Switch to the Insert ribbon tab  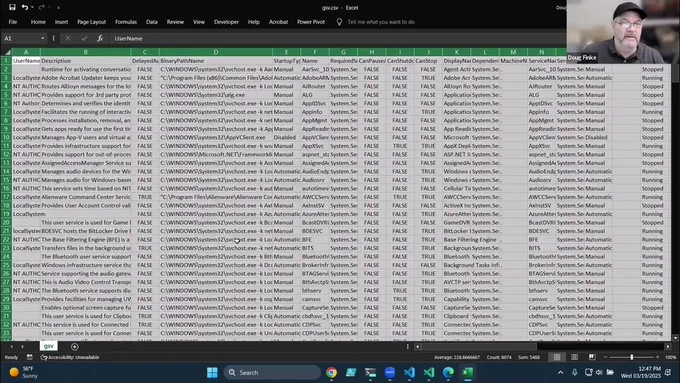tap(61, 22)
